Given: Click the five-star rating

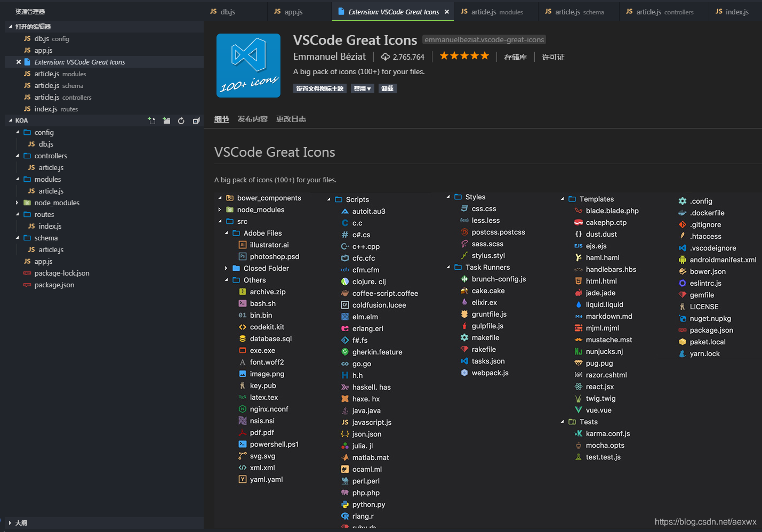Looking at the screenshot, I should (464, 56).
